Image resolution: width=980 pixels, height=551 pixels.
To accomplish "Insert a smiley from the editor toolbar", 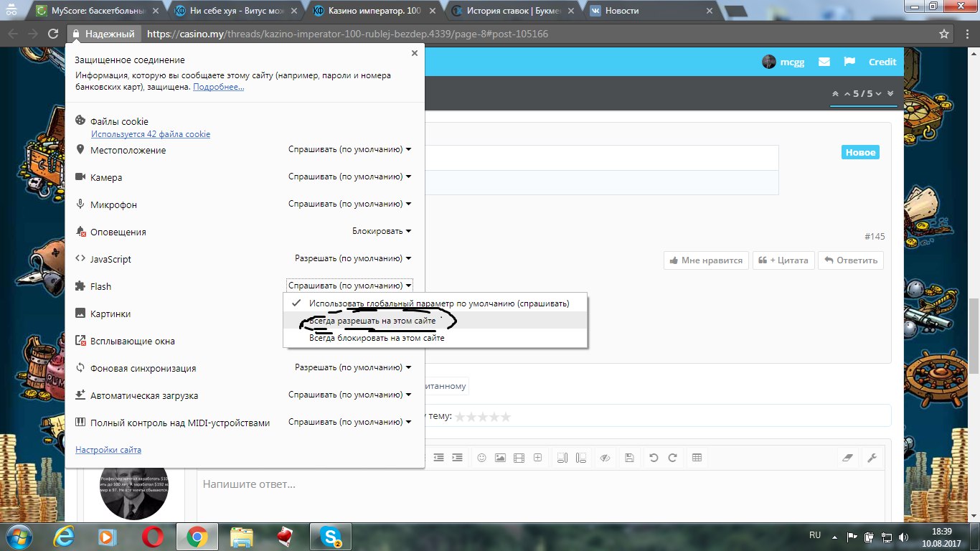I will 482,458.
